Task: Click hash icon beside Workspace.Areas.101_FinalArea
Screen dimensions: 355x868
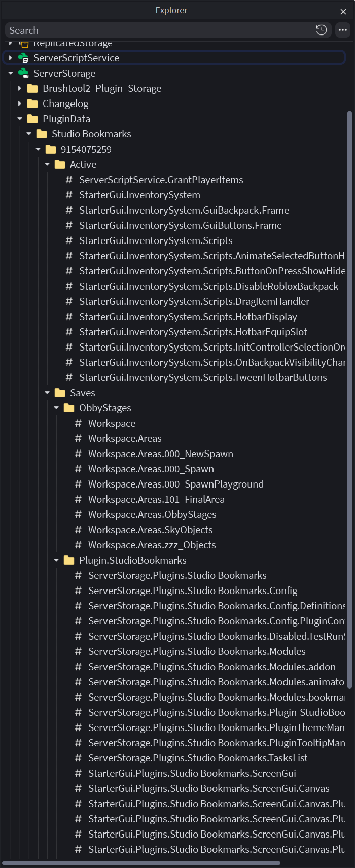Action: [78, 499]
